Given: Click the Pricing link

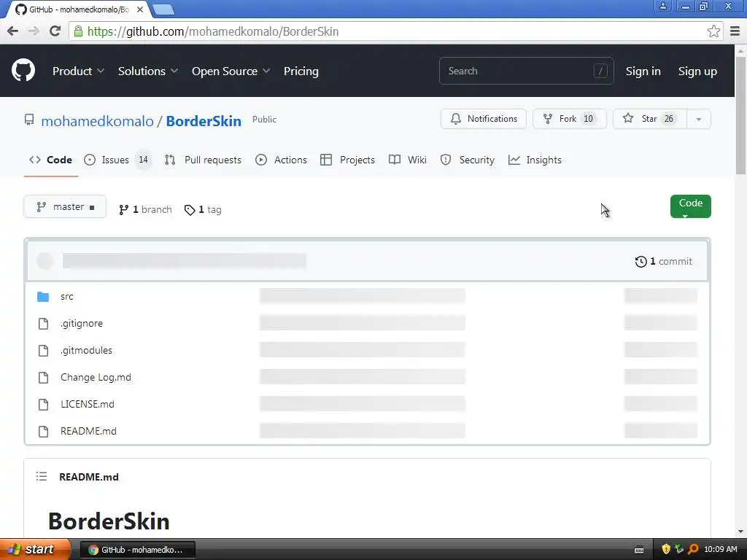Looking at the screenshot, I should (x=301, y=71).
